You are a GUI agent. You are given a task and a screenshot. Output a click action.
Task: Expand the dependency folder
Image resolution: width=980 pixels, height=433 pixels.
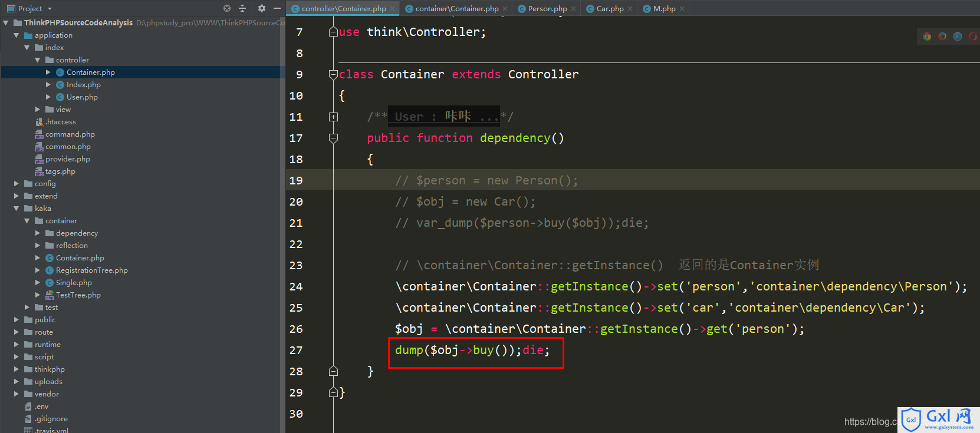38,233
